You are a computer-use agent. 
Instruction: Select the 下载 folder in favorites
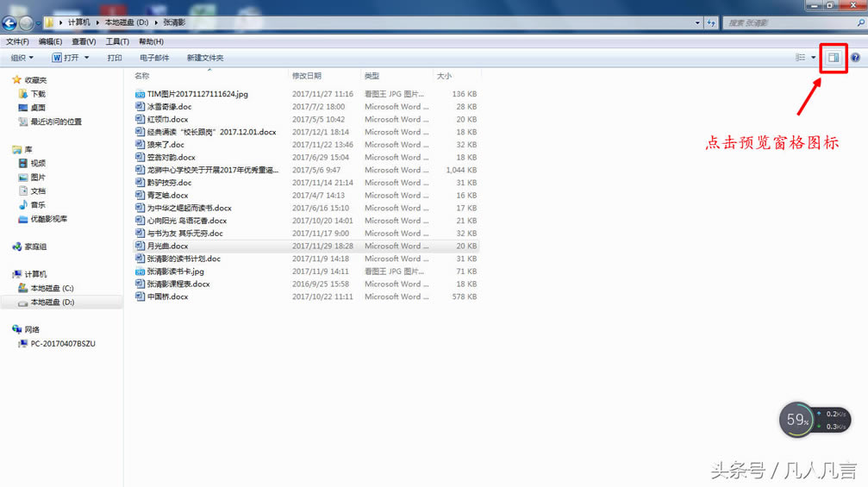point(38,94)
